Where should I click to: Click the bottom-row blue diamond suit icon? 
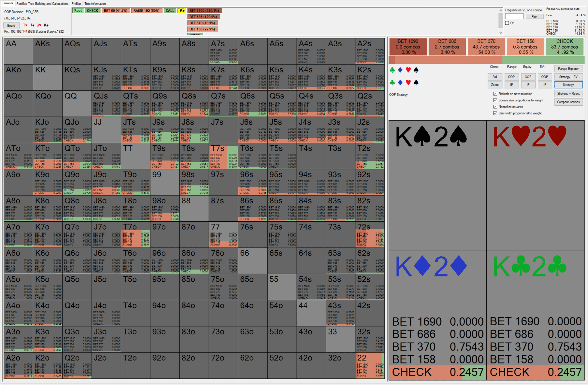[x=400, y=83]
